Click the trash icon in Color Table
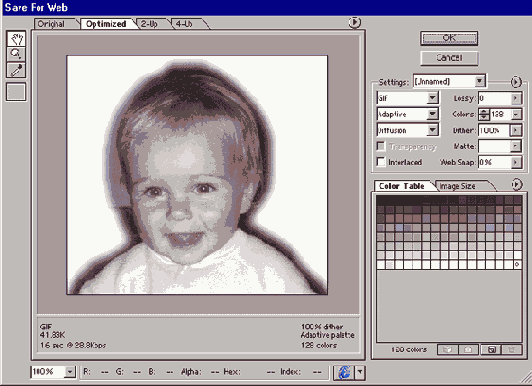This screenshot has height=386, width=532. [x=512, y=349]
